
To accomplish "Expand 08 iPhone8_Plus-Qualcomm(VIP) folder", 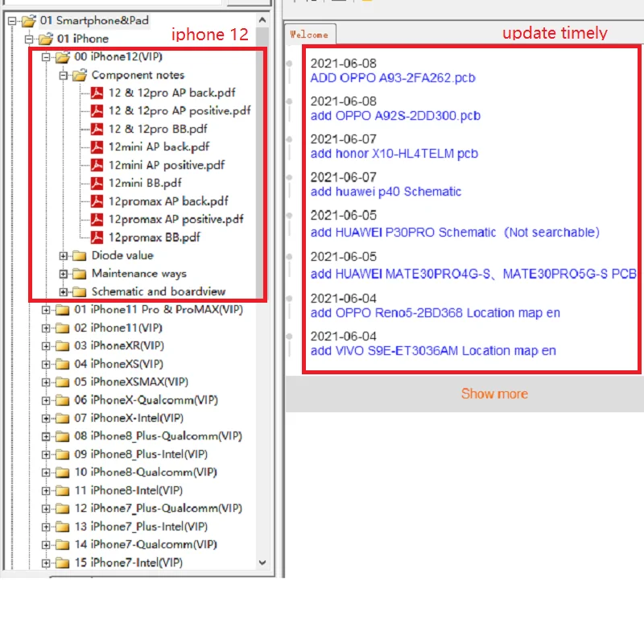I will pos(46,436).
